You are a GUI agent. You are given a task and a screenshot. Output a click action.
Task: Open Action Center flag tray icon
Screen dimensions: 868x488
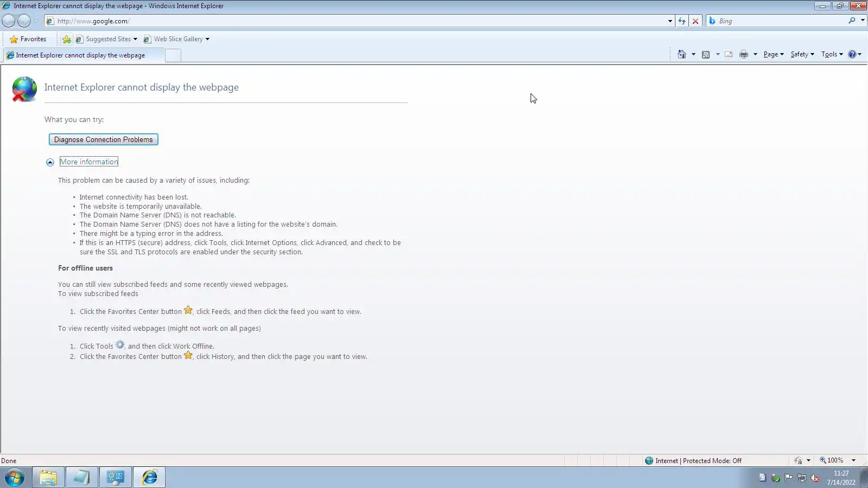[789, 478]
